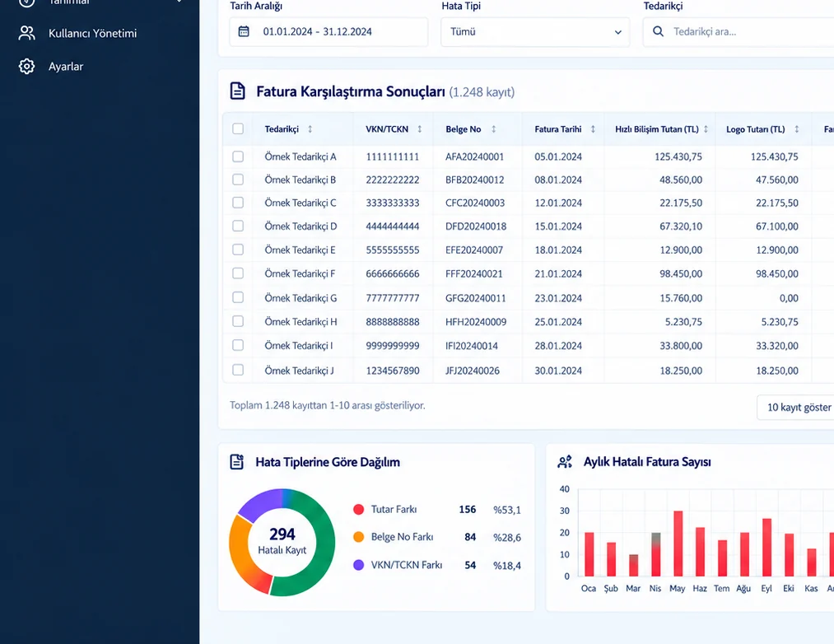834x644 pixels.
Task: Open the 10 kayıt göster page size dropdown
Action: pos(795,407)
